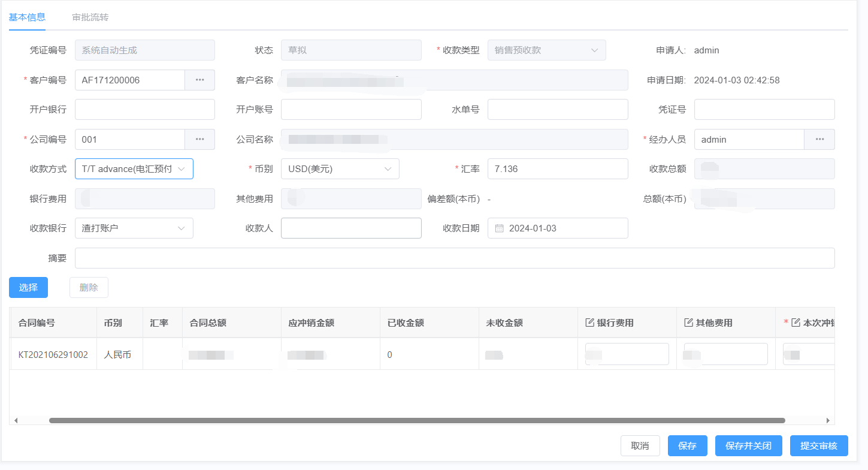Focus the 客户编号 input field
Viewport: 868px width, 470px height.
tap(130, 80)
